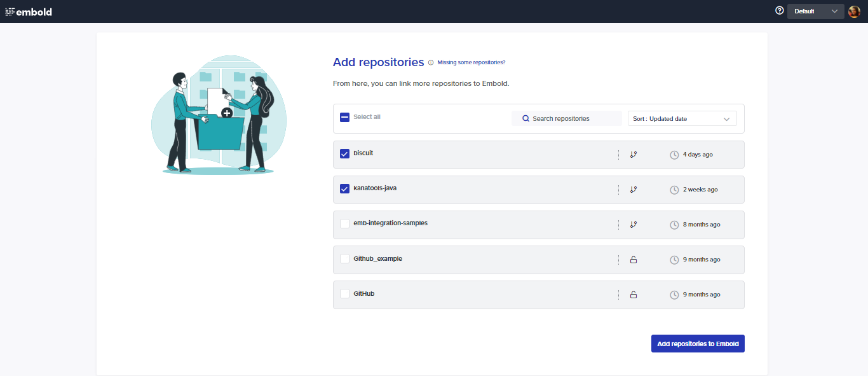Check the emb-integration-samples repository

point(344,223)
